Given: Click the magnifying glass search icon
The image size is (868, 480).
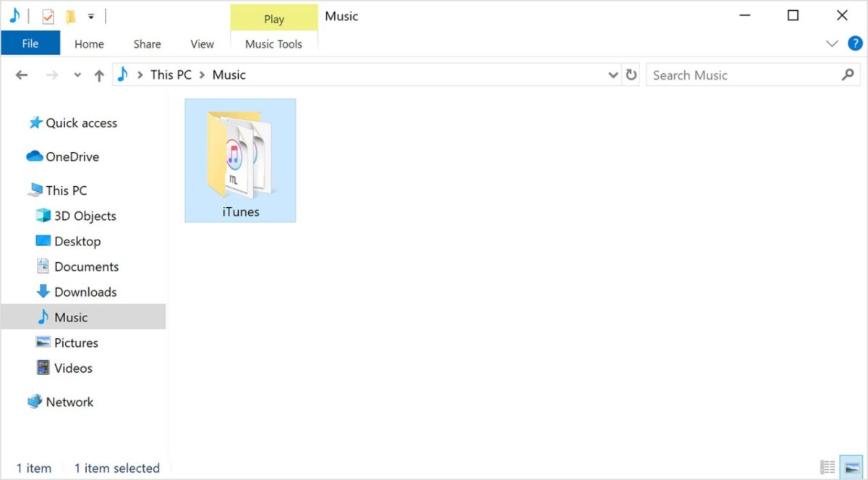Looking at the screenshot, I should pyautogui.click(x=848, y=75).
